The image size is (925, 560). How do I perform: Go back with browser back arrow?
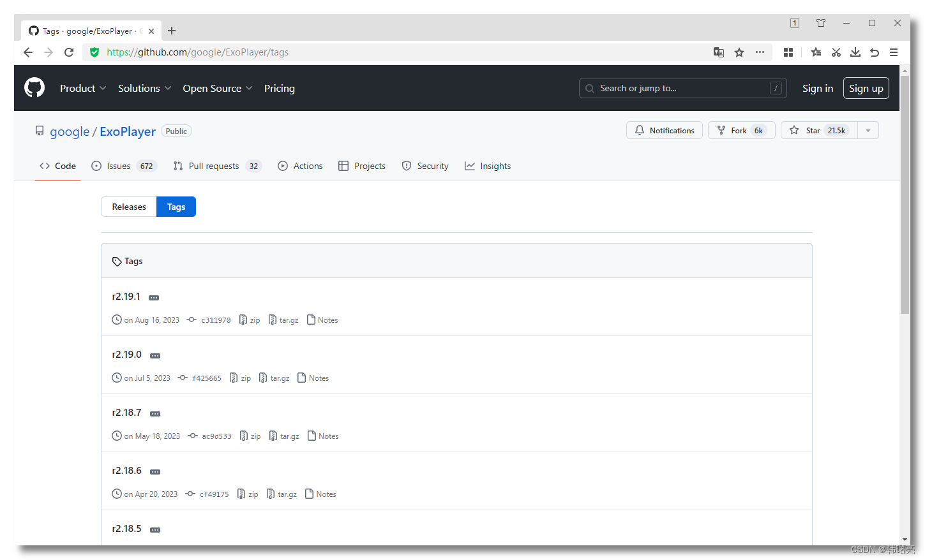click(x=27, y=52)
